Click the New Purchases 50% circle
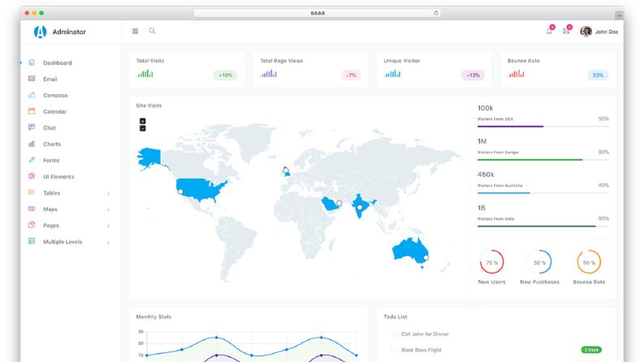The image size is (644, 362). tap(540, 262)
